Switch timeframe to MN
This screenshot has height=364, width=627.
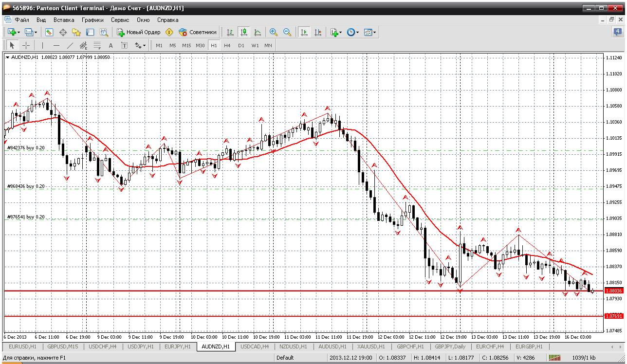[268, 45]
